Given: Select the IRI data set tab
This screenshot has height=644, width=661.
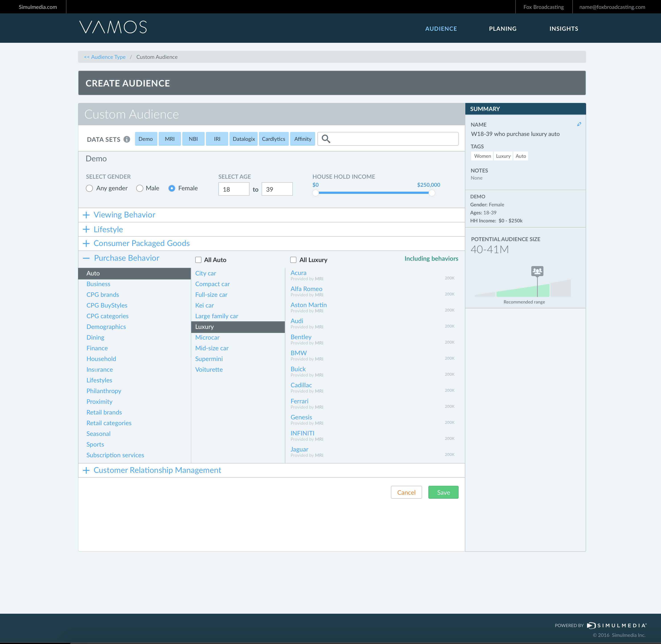Looking at the screenshot, I should 217,139.
